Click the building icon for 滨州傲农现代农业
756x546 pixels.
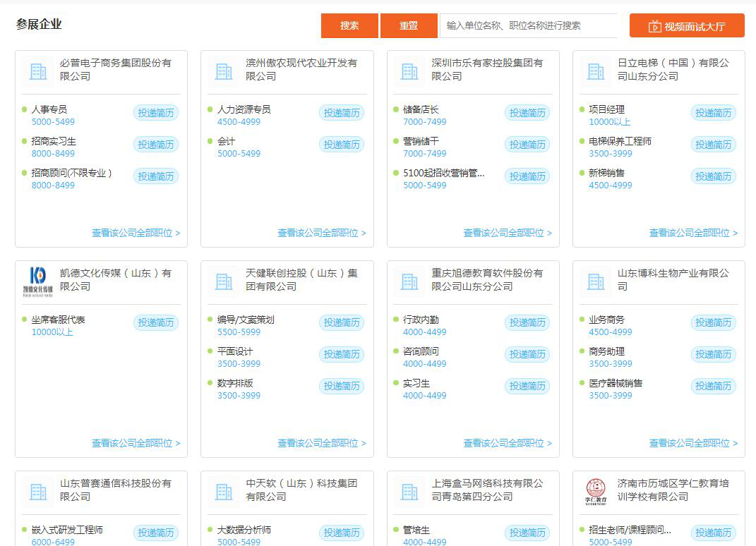(224, 71)
